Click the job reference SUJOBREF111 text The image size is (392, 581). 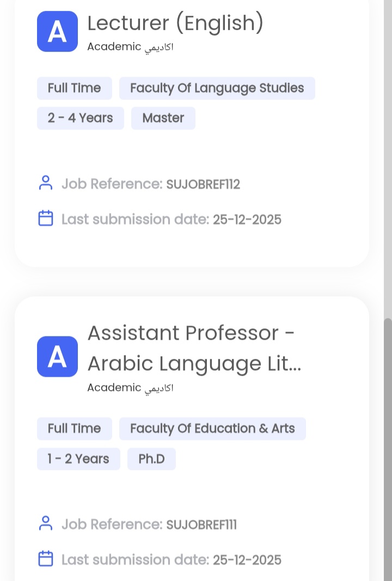click(201, 524)
